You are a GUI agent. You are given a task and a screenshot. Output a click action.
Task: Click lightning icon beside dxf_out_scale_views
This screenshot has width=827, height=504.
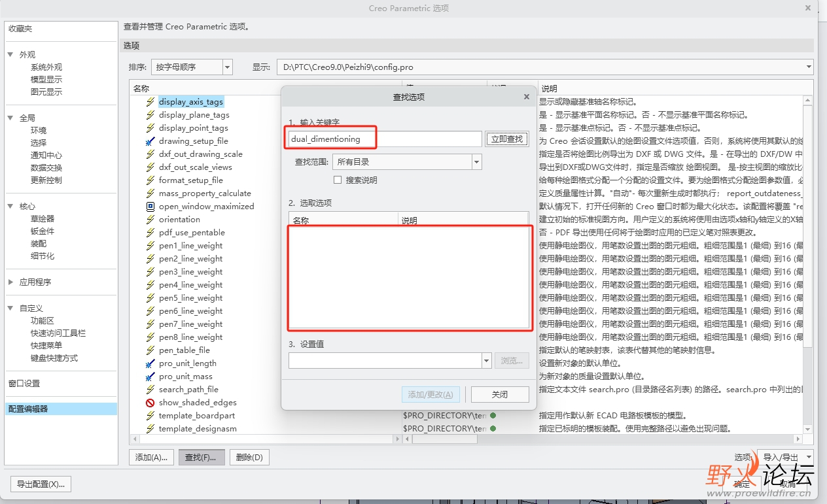[x=150, y=167]
